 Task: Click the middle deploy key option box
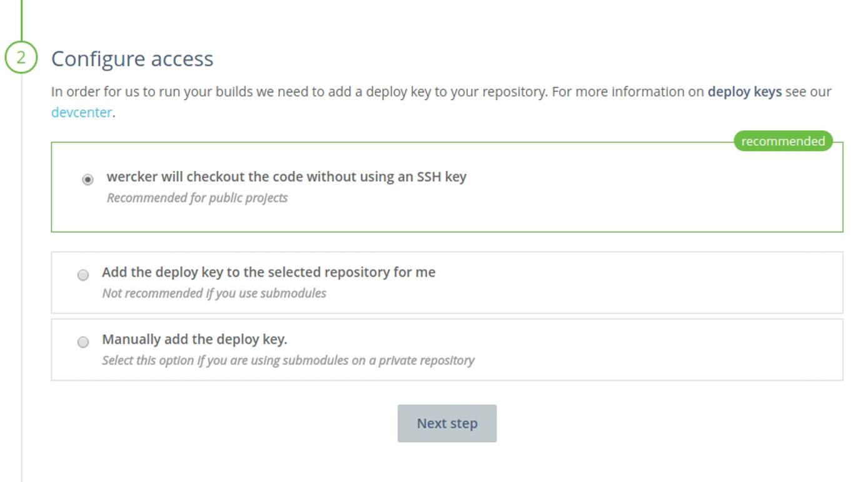[447, 282]
